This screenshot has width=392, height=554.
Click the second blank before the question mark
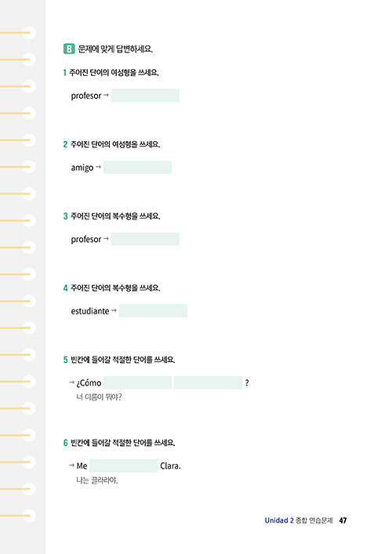click(x=209, y=382)
